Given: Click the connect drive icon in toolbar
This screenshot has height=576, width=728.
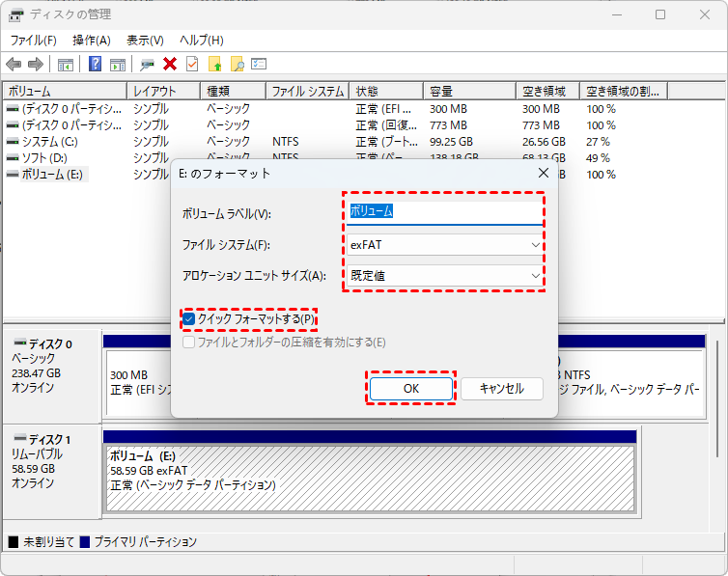Looking at the screenshot, I should pyautogui.click(x=147, y=65).
